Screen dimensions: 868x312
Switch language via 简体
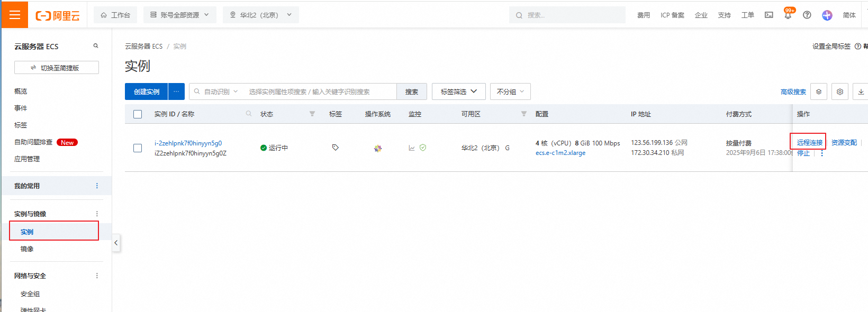pos(849,15)
